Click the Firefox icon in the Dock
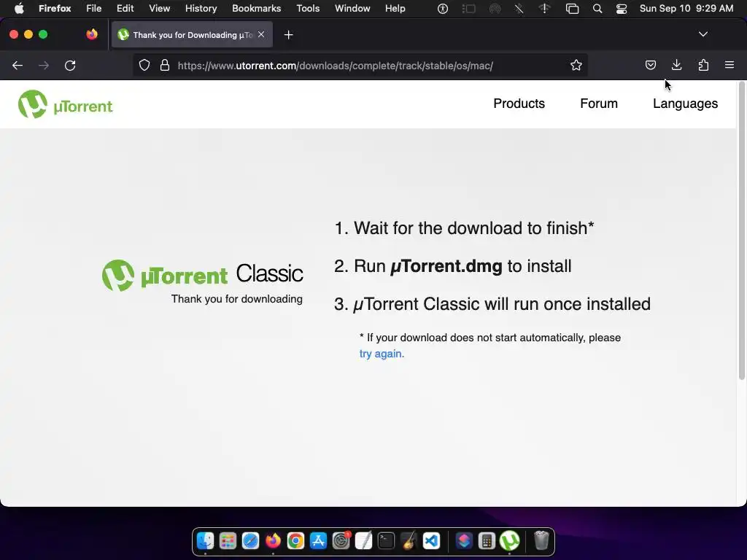 pyautogui.click(x=273, y=540)
